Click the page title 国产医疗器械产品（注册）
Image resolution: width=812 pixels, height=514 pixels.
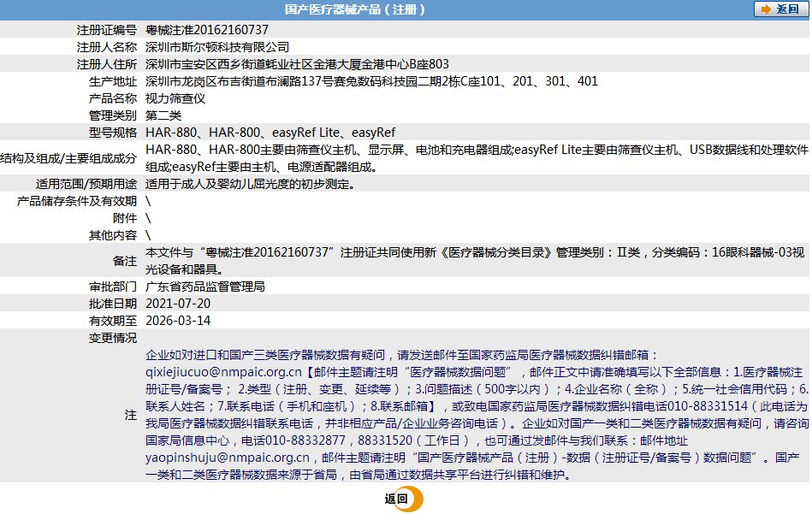(355, 9)
